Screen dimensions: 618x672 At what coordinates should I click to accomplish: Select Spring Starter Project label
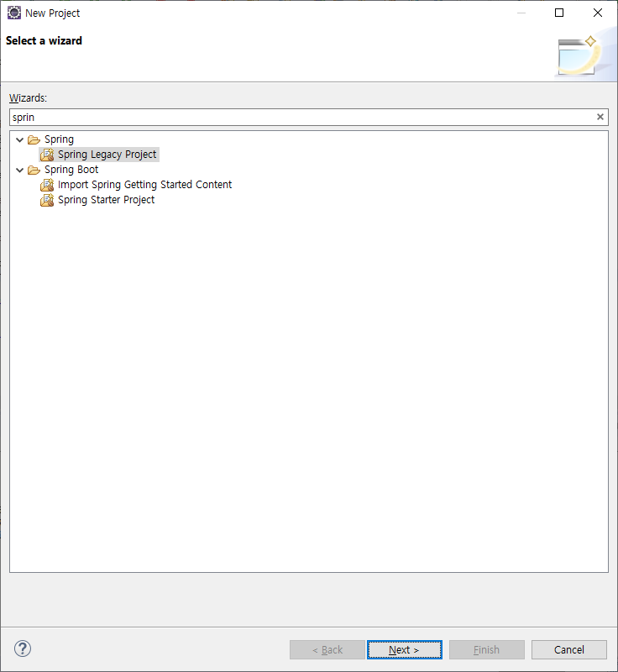[x=106, y=200]
